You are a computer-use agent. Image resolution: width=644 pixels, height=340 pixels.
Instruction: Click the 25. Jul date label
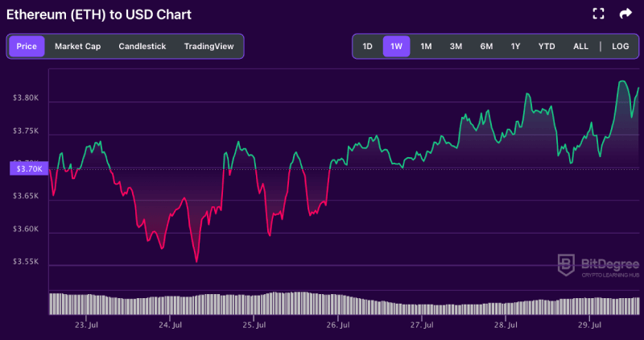tap(254, 325)
